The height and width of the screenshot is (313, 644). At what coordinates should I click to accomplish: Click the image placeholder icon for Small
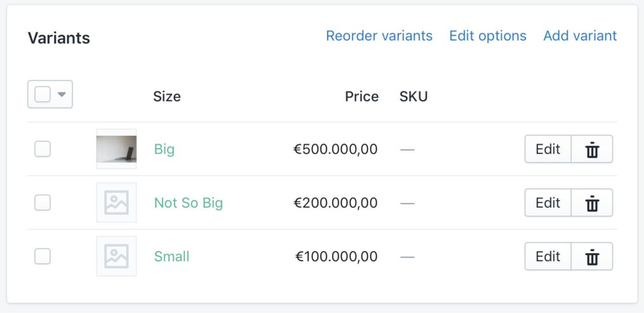(116, 256)
